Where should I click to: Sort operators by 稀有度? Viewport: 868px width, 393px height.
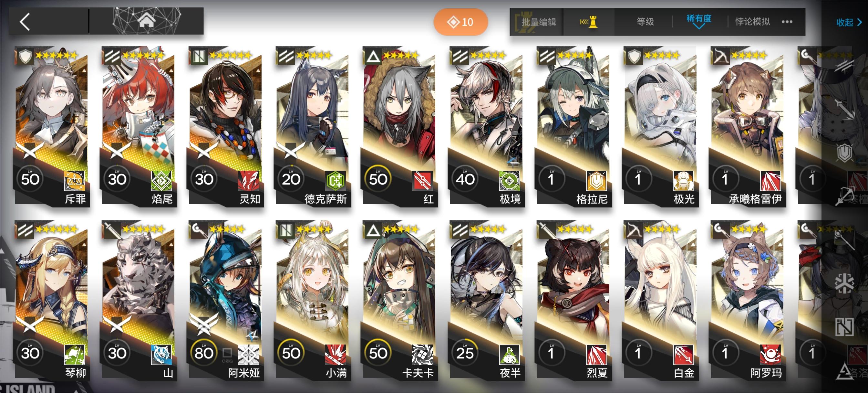699,19
